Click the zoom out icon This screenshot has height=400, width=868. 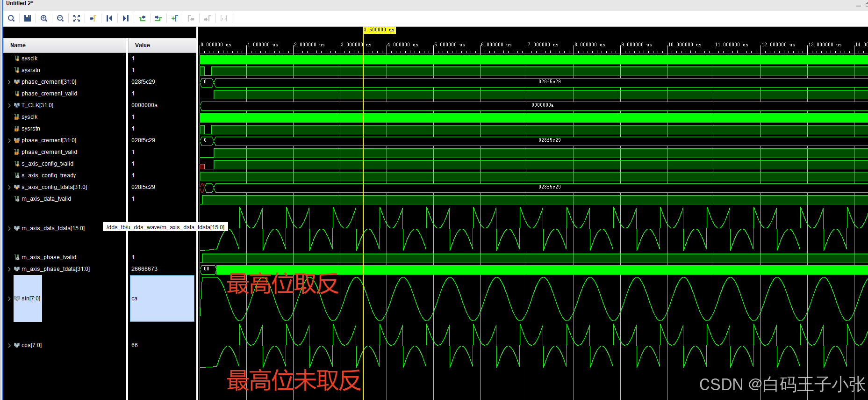coord(60,18)
